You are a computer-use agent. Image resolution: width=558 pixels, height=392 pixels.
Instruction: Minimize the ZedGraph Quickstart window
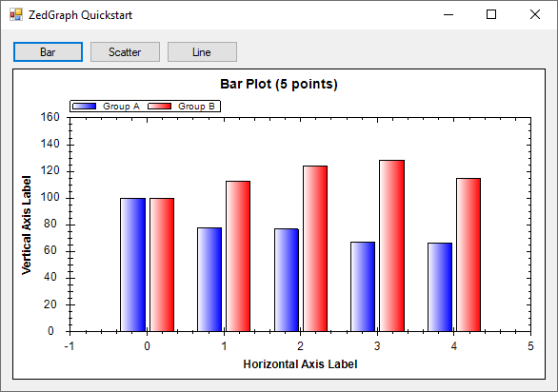point(448,14)
